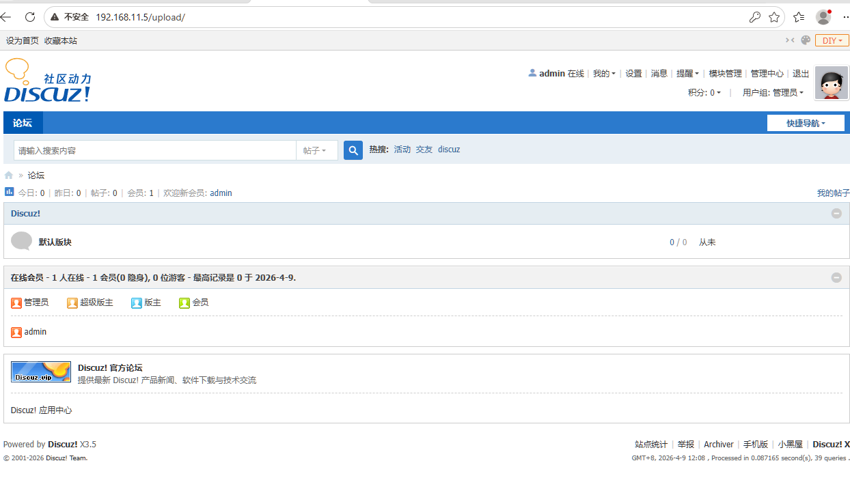
Task: Click the speech bubble icon of 默认版块
Action: point(22,241)
